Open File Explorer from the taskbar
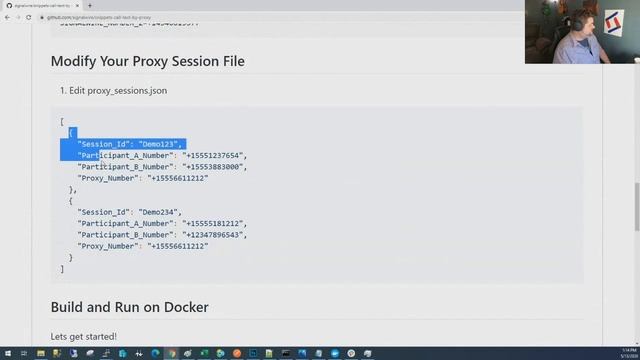 [x=41, y=353]
